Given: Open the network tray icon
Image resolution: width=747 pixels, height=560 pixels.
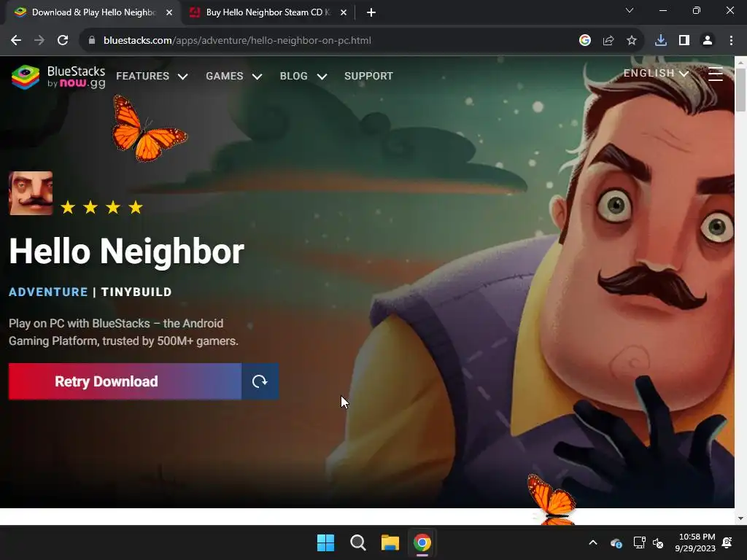Looking at the screenshot, I should pos(639,542).
